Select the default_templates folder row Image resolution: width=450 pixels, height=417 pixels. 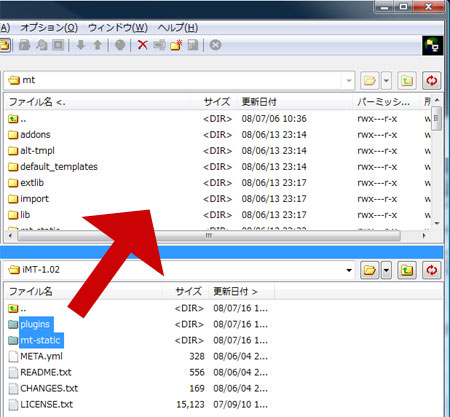[218, 167]
